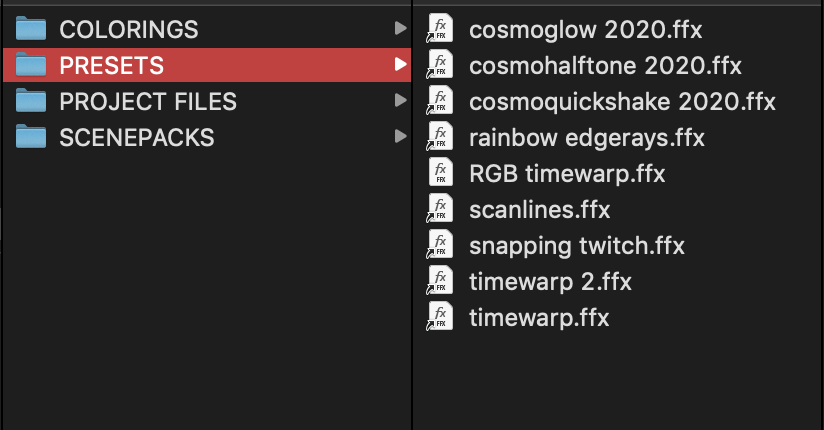Select the timewarp.ffx file name
The width and height of the screenshot is (824, 430).
coord(539,318)
